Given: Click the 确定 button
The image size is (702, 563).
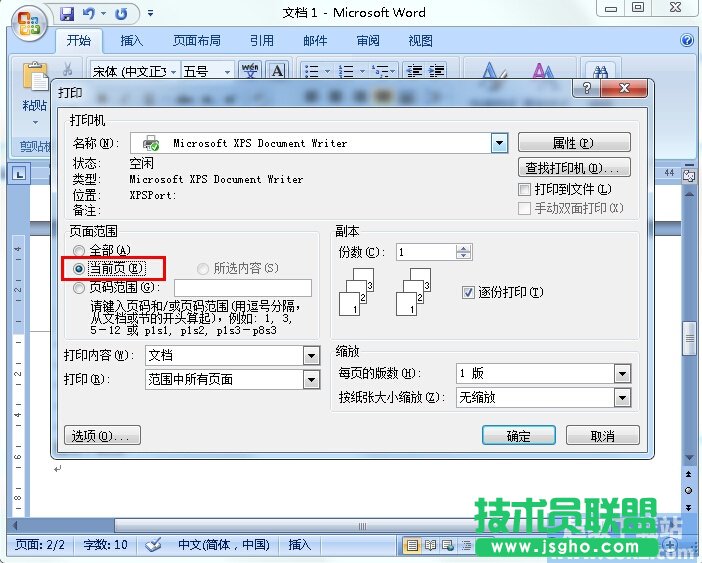Looking at the screenshot, I should pos(518,436).
